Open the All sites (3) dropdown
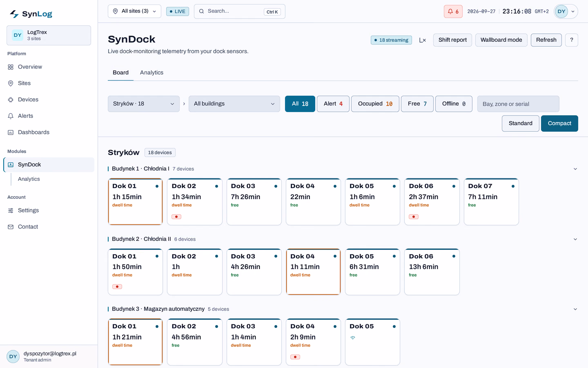The height and width of the screenshot is (368, 588). [134, 11]
